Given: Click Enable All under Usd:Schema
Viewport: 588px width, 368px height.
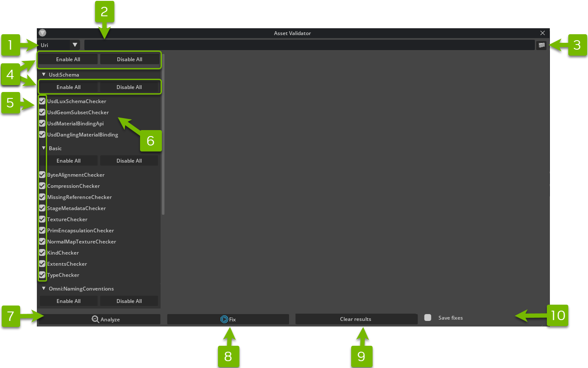Looking at the screenshot, I should [x=68, y=86].
